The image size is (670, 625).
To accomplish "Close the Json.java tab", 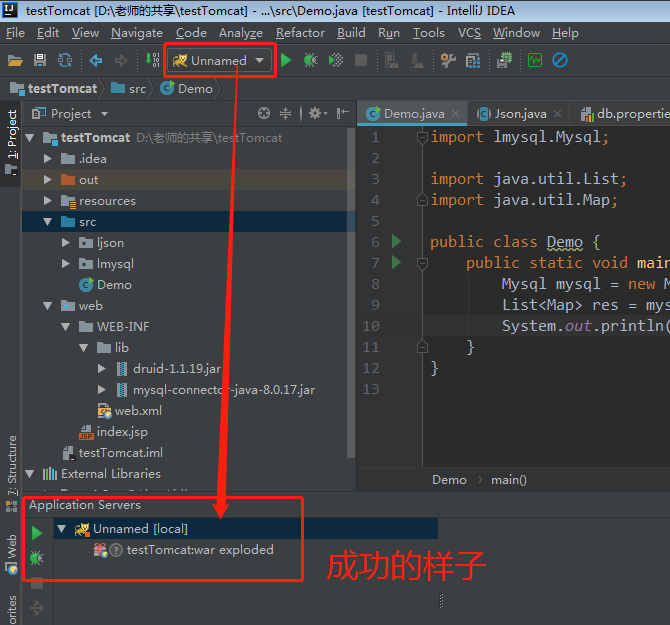I will (557, 114).
